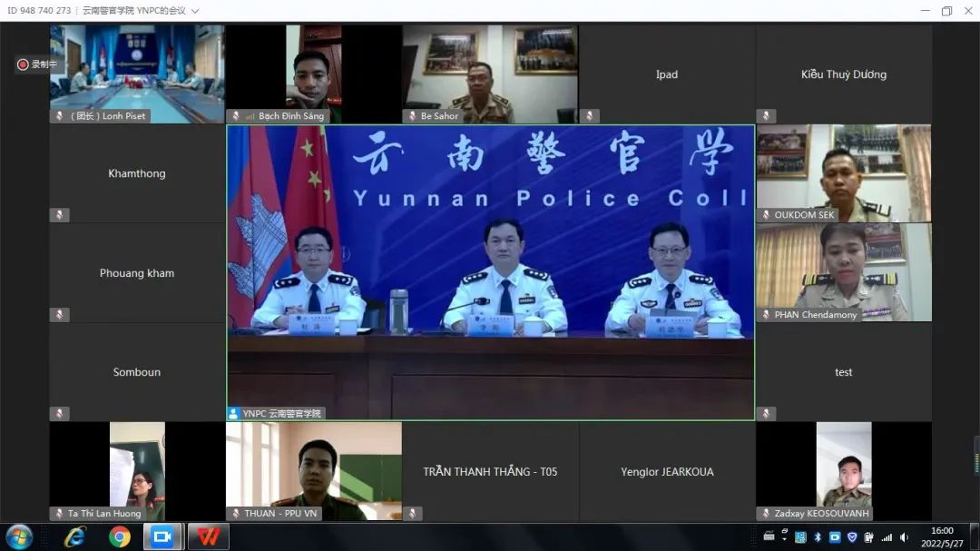
Task: Open the Windows Start menu
Action: [x=18, y=536]
